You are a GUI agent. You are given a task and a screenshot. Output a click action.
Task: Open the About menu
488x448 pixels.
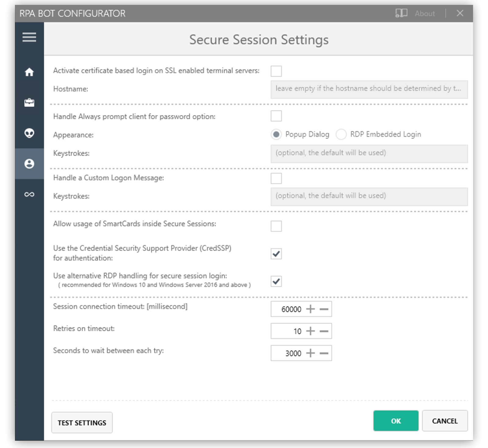(424, 13)
